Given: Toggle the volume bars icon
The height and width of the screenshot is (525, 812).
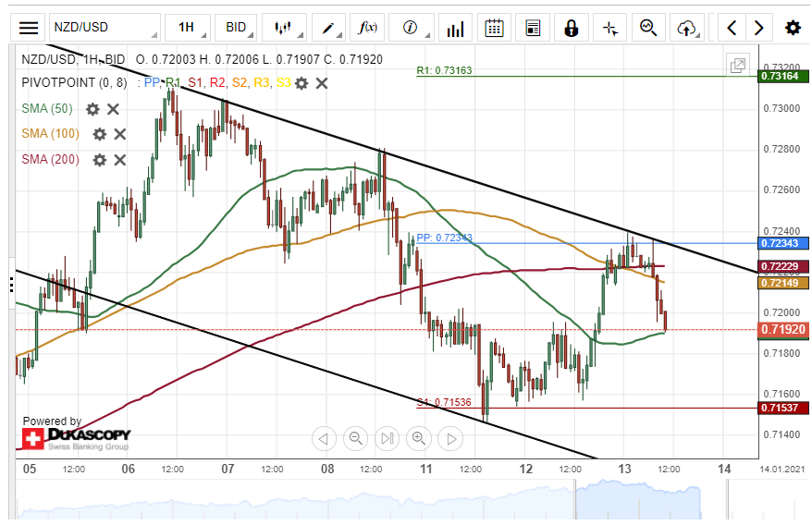Looking at the screenshot, I should (455, 28).
